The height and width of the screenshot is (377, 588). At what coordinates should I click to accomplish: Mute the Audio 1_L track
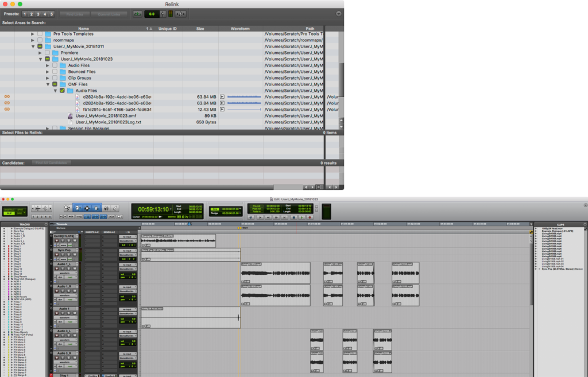pos(75,269)
